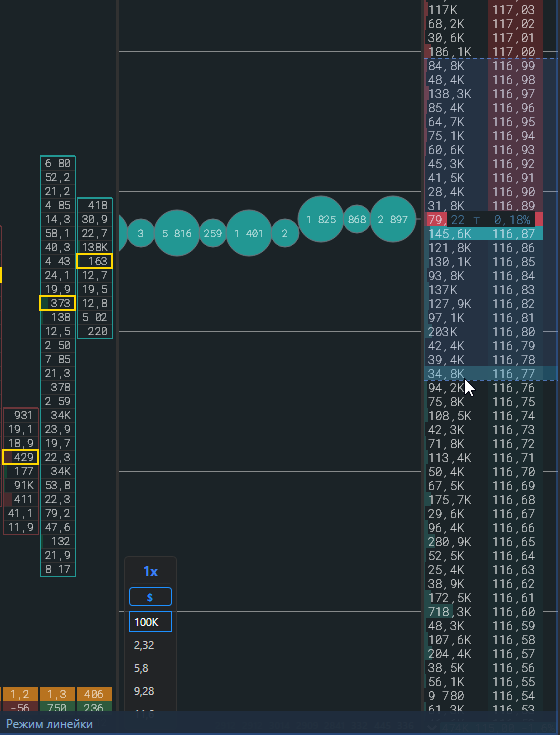560x735 pixels.
Task: Click the 411 cluster cell
Action: 21,499
